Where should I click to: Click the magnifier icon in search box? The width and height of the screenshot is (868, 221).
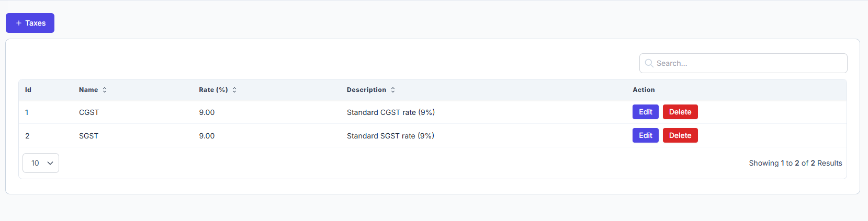click(649, 63)
